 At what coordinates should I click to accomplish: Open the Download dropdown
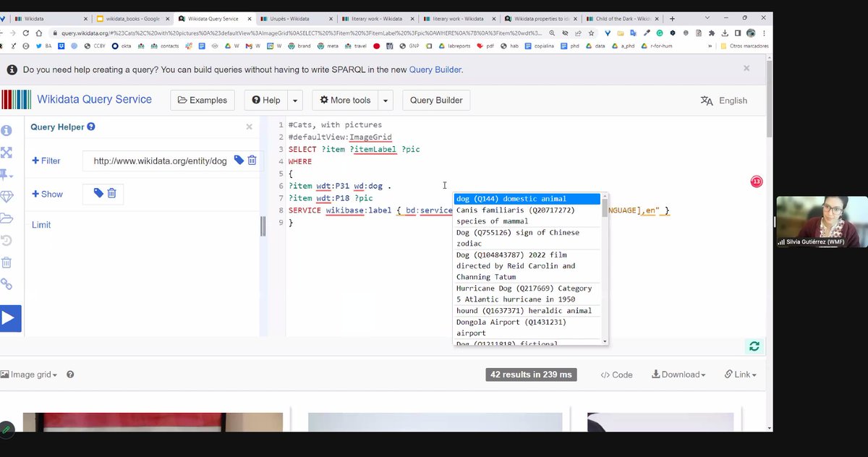679,375
